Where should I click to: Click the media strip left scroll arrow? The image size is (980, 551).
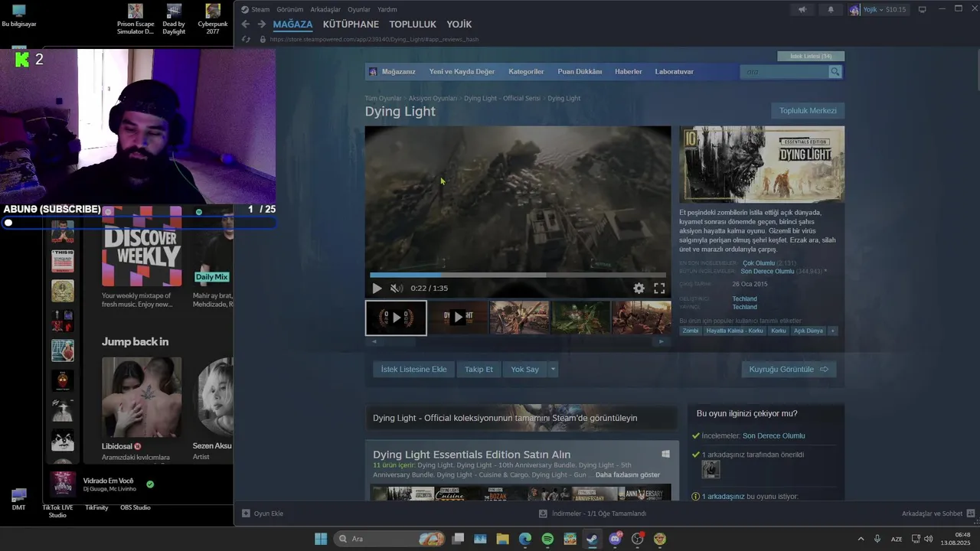[374, 341]
